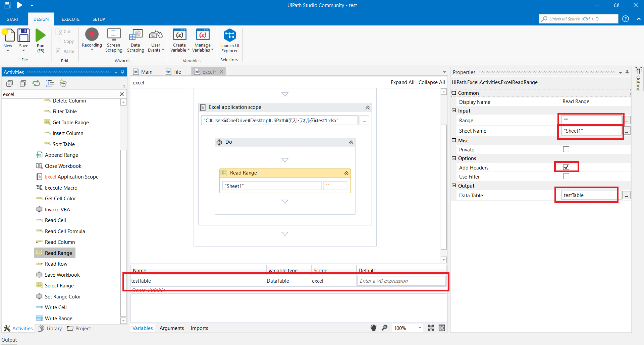The width and height of the screenshot is (644, 345).
Task: Open Range expression editor button
Action: (x=627, y=121)
